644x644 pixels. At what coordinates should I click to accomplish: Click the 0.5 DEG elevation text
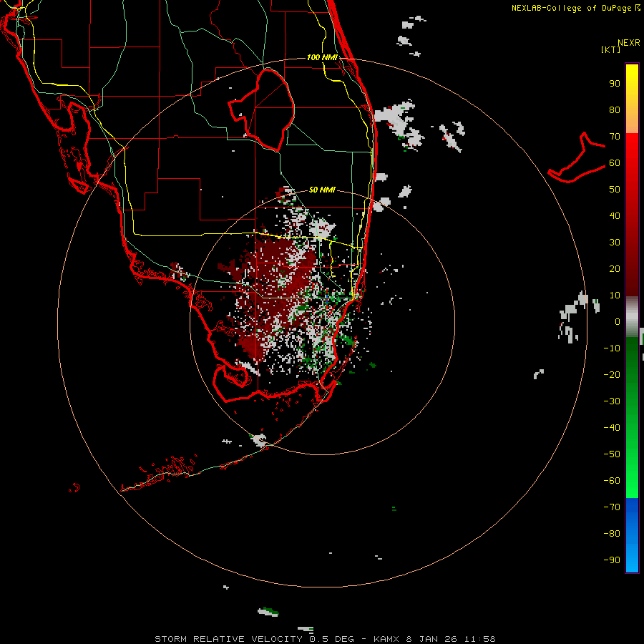click(331, 639)
